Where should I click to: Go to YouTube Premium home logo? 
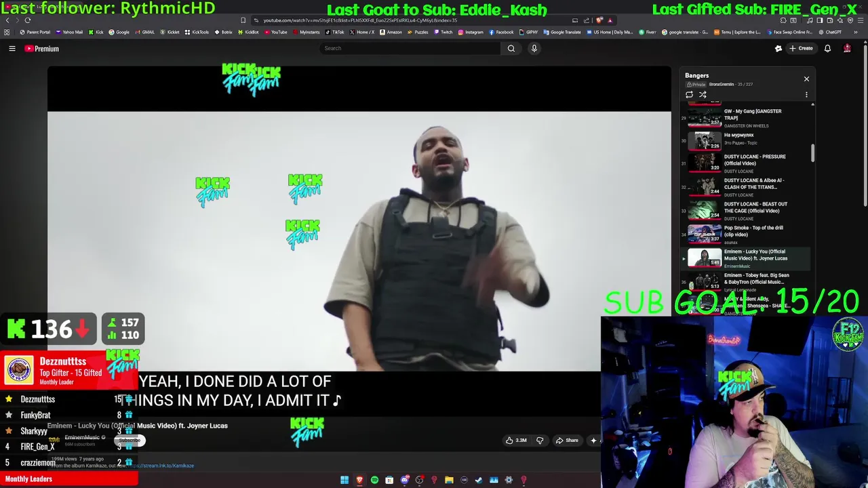point(42,48)
